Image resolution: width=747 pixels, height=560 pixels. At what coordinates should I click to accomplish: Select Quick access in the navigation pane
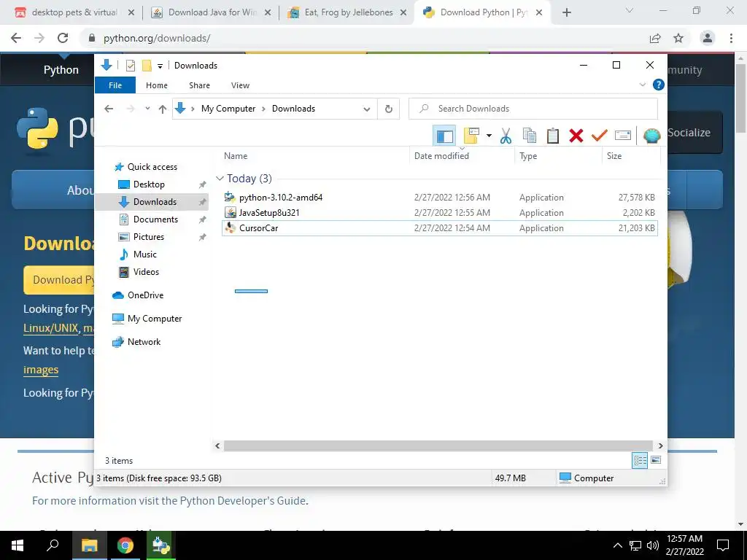[x=152, y=167]
